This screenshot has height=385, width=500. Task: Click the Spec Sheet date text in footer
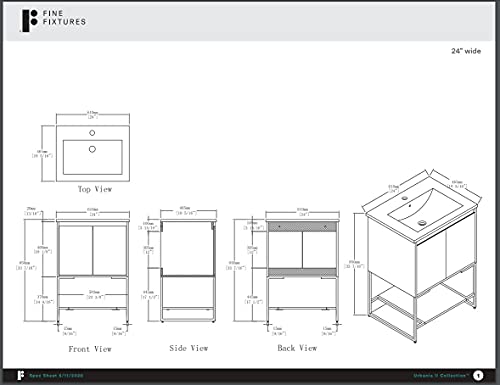pos(56,376)
